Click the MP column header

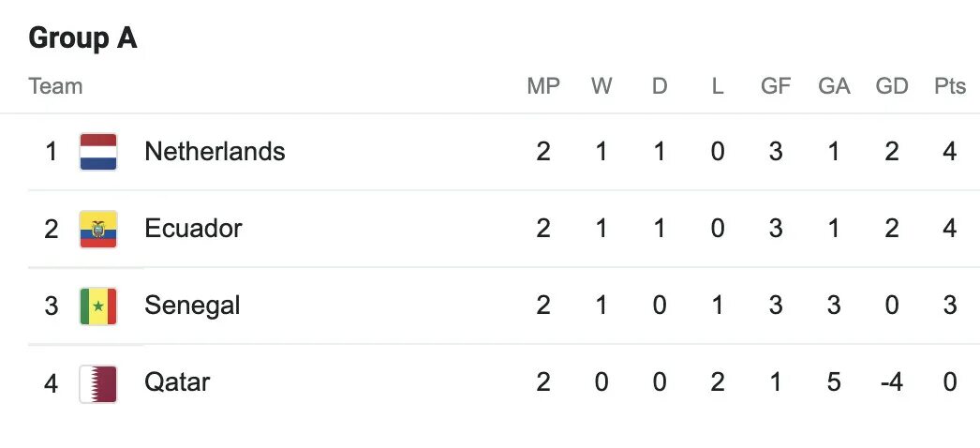[543, 86]
